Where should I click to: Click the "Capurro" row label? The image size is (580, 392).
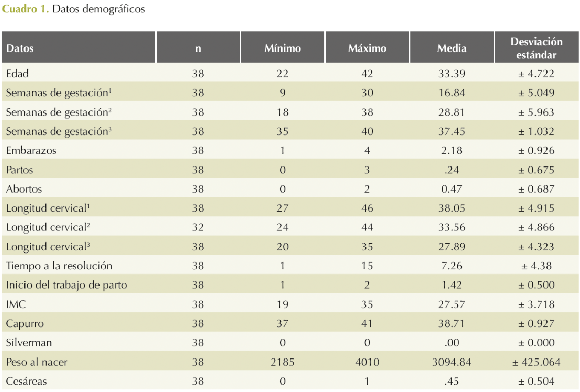pos(25,324)
